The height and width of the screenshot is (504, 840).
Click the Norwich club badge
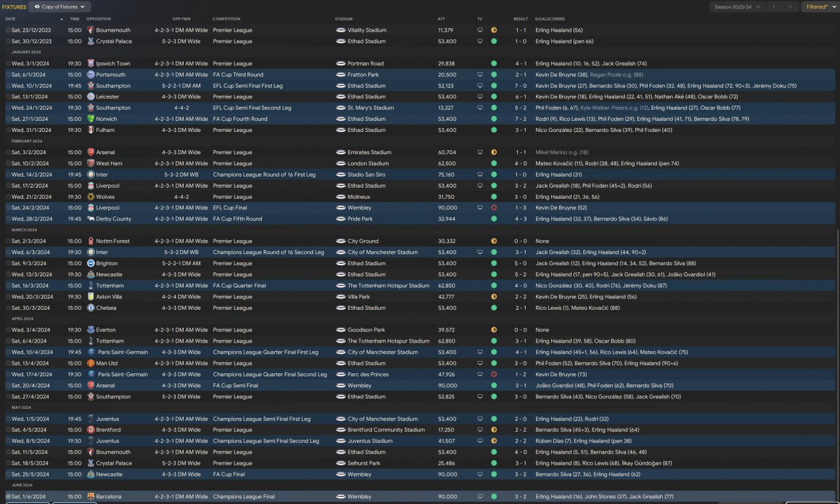[x=91, y=119]
